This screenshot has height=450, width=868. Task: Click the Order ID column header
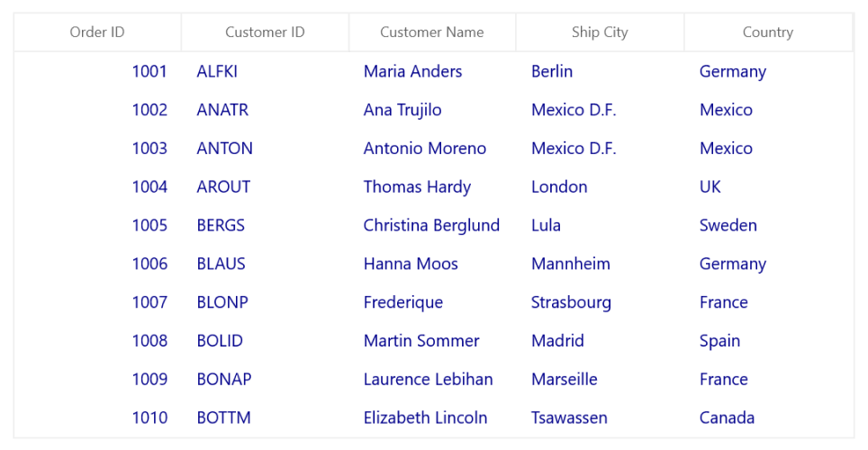(x=97, y=32)
